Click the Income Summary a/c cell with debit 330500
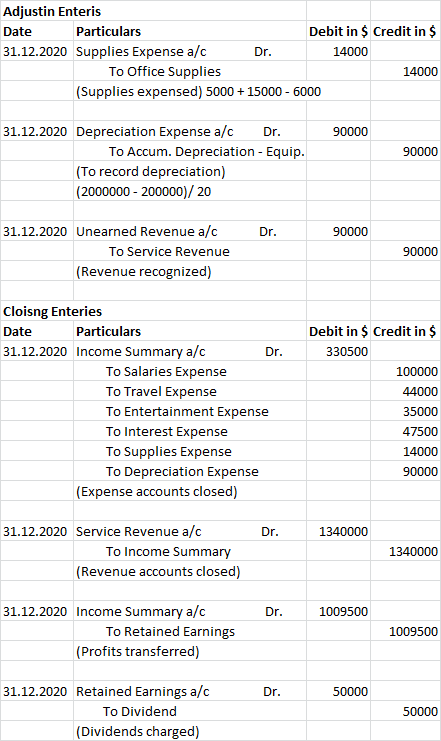This screenshot has width=441, height=741. pos(190,351)
